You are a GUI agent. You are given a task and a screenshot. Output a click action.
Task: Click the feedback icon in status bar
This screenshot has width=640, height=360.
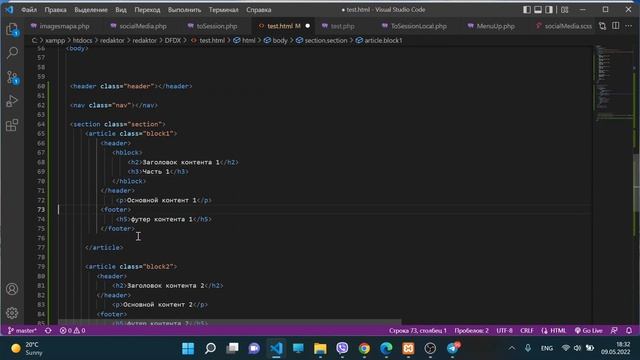click(x=614, y=331)
